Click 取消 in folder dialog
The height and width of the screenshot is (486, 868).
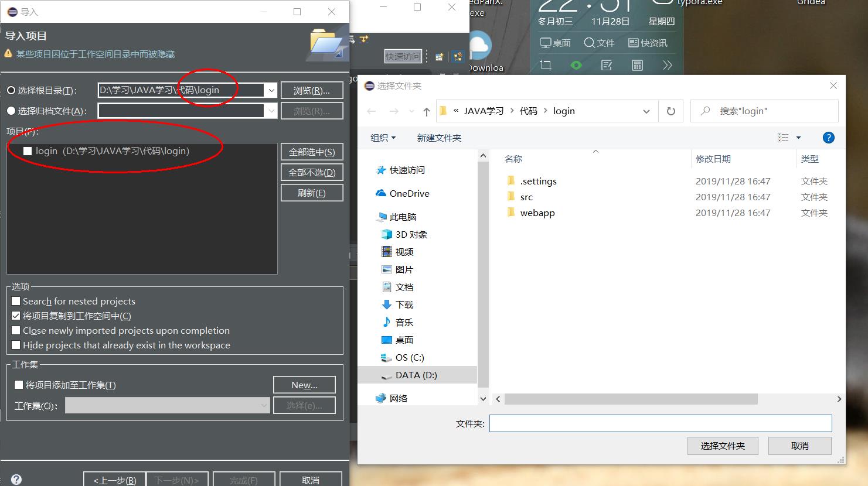click(x=800, y=446)
